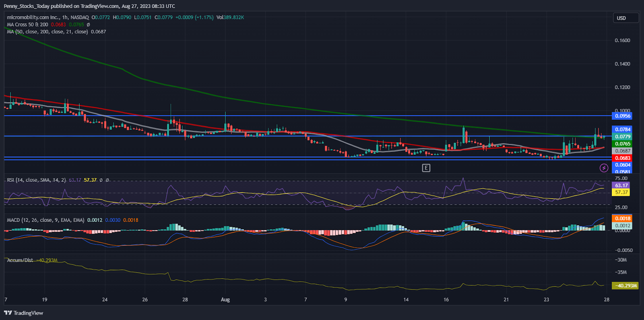Click the 23 date on the time axis
The image size is (644, 320).
coord(546,300)
